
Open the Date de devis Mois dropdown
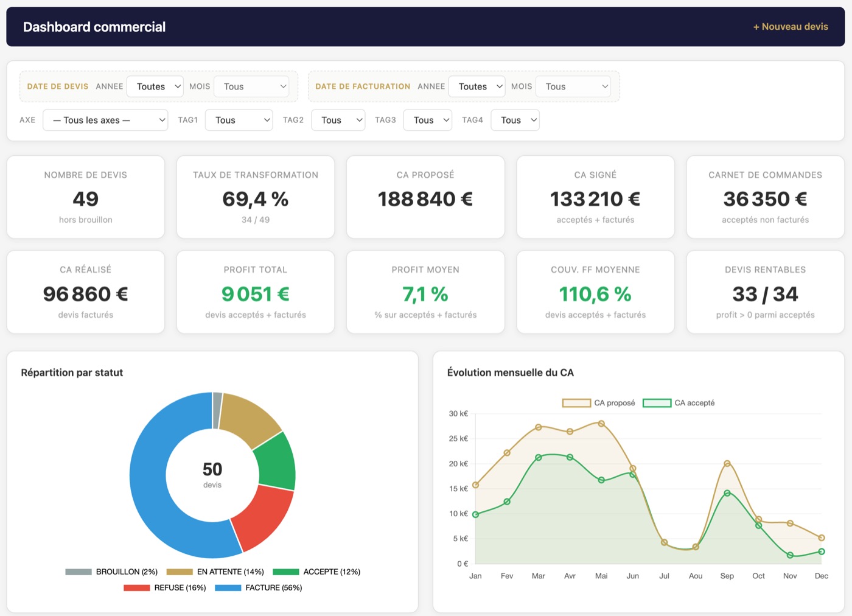252,86
